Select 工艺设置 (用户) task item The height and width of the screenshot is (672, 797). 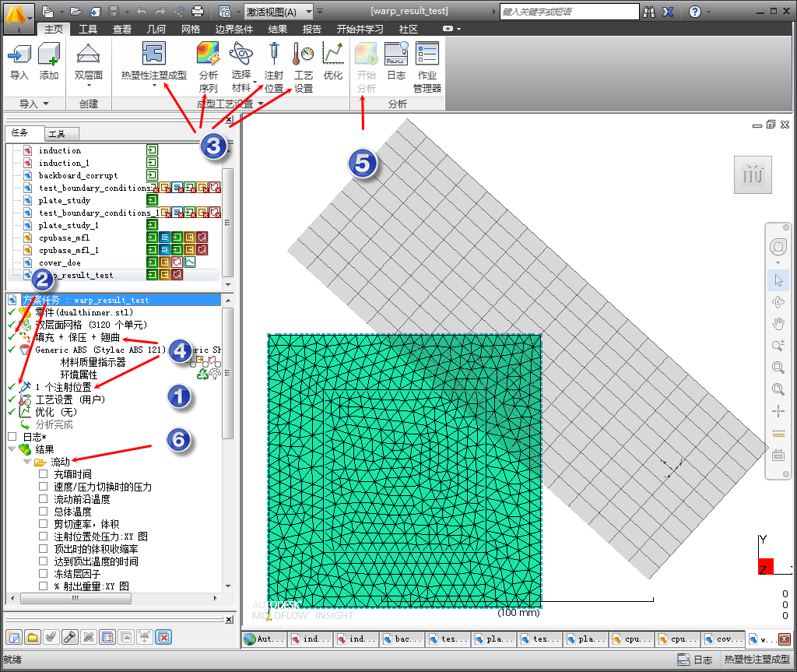[x=69, y=399]
